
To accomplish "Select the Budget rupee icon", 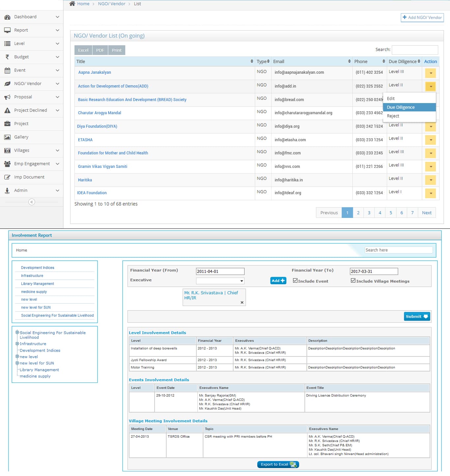I will click(7, 57).
